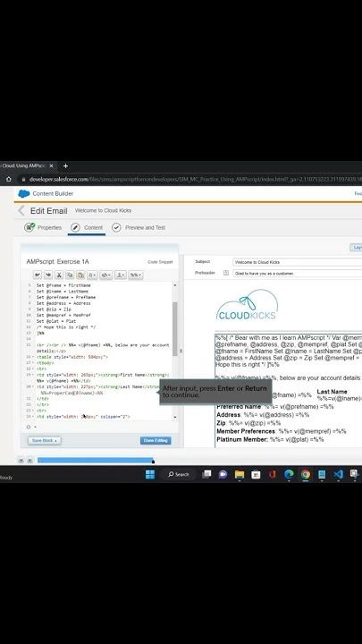This screenshot has width=362, height=644.
Task: Click the Code Snippet label
Action: (160, 262)
